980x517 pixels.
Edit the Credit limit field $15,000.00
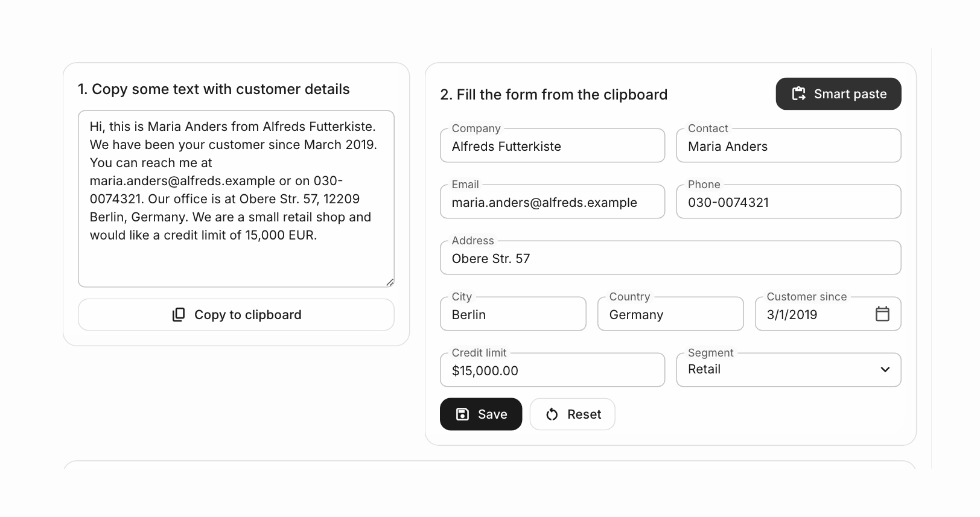pyautogui.click(x=553, y=370)
